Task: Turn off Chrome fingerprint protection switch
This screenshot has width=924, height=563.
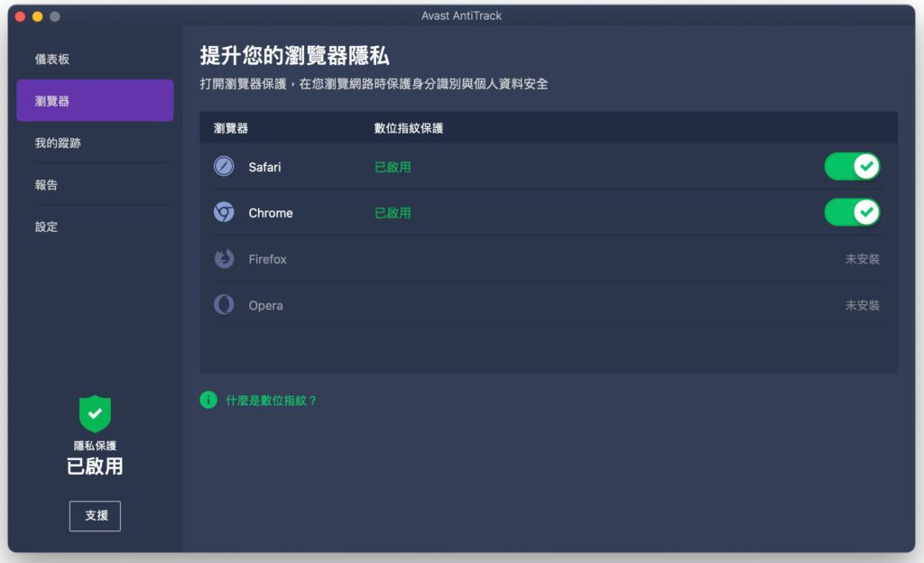Action: click(852, 213)
